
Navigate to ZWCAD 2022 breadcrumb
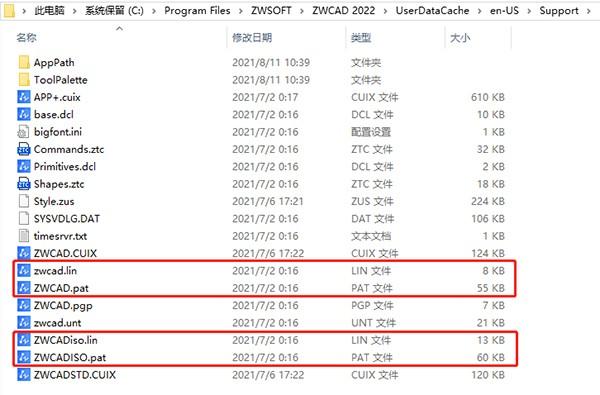click(344, 10)
